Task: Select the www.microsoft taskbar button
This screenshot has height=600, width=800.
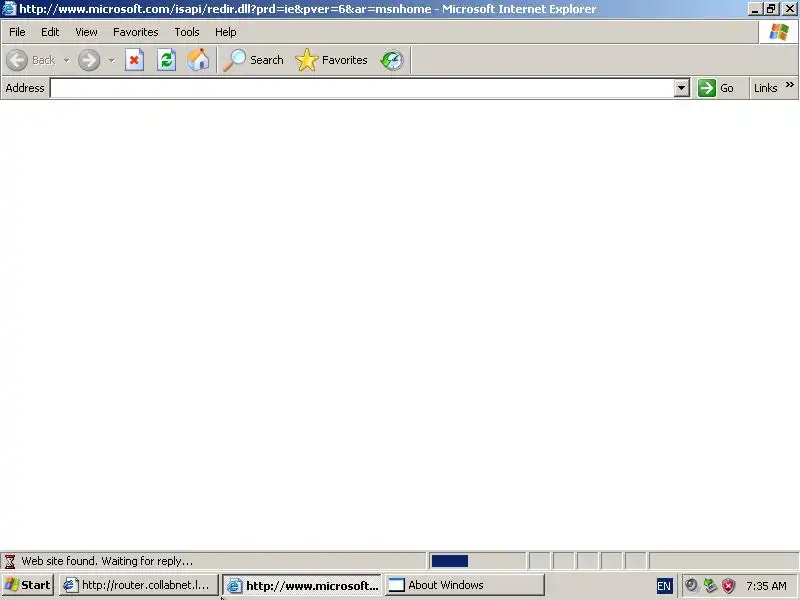Action: pyautogui.click(x=302, y=586)
